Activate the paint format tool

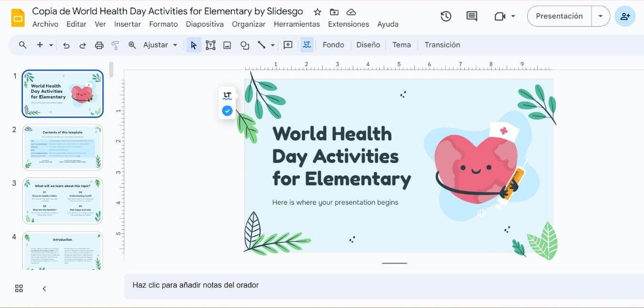pos(114,44)
